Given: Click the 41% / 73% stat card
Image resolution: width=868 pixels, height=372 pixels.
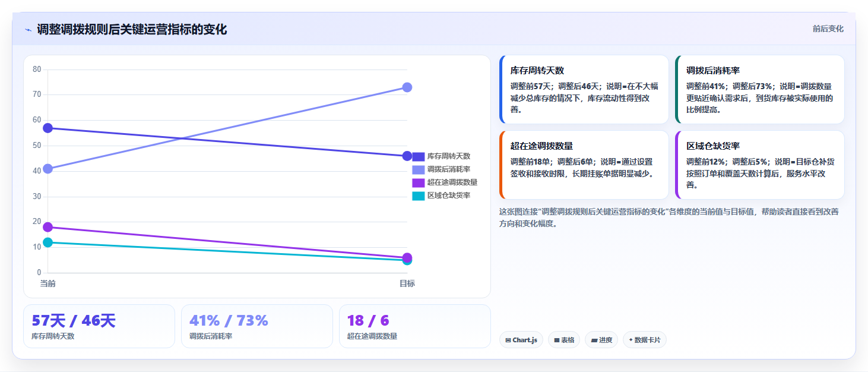Looking at the screenshot, I should point(257,326).
